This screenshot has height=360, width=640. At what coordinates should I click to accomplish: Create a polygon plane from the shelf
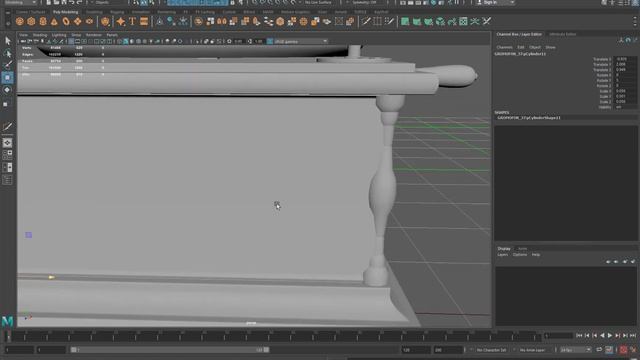tap(78, 22)
